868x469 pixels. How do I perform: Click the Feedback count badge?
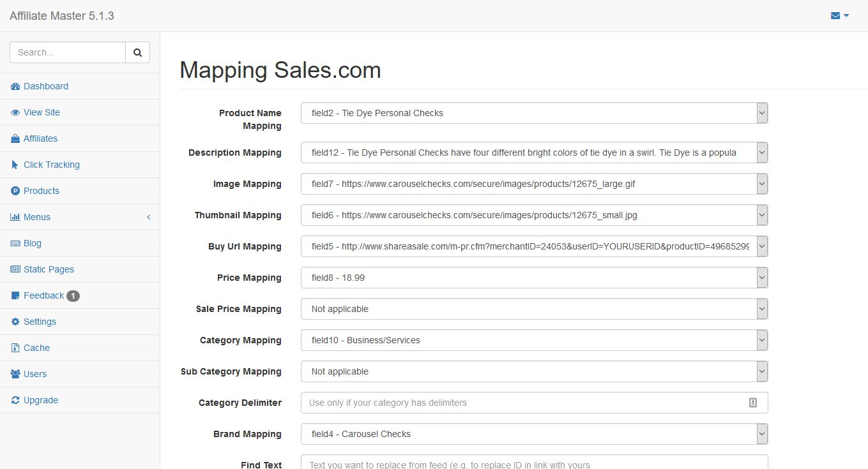click(x=73, y=296)
